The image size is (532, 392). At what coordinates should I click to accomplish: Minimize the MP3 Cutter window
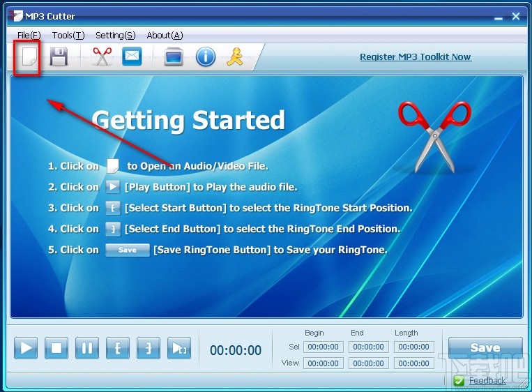pos(498,17)
